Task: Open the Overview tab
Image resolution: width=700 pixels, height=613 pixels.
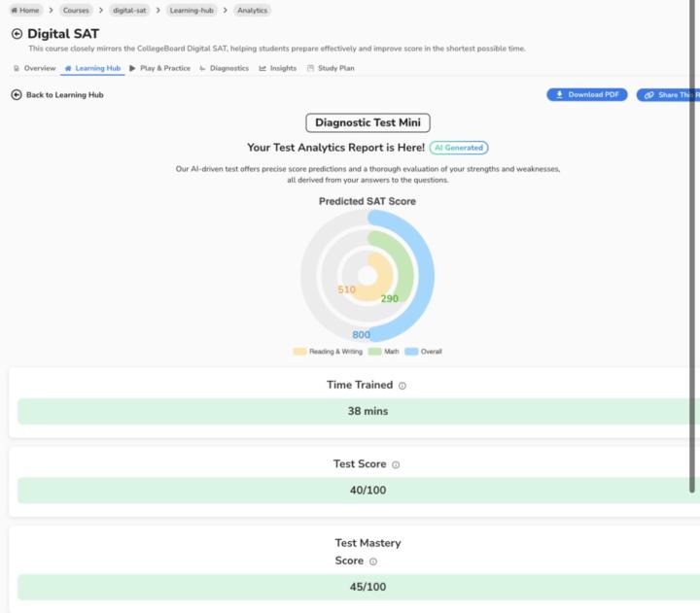Action: (34, 68)
